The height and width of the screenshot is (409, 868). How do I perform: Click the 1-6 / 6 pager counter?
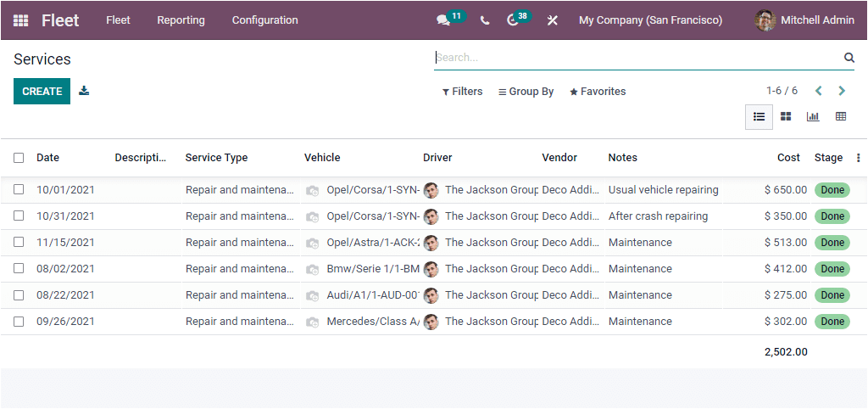click(x=782, y=91)
